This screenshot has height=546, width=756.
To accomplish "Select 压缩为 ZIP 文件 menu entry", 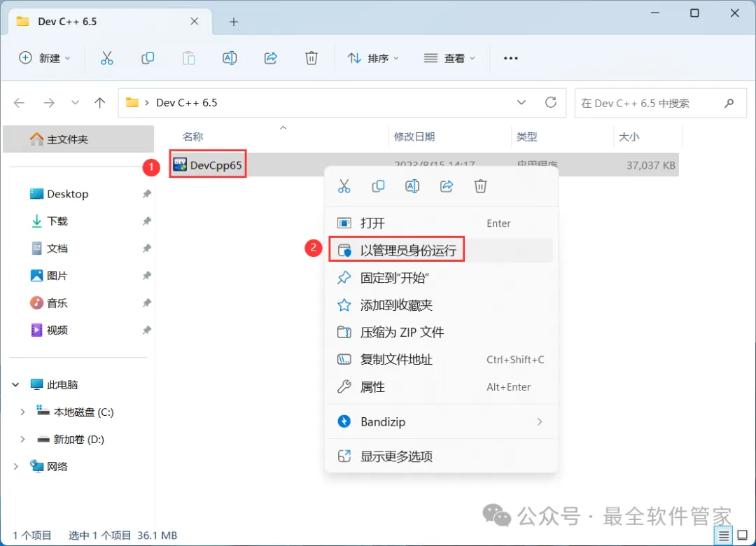I will point(441,332).
